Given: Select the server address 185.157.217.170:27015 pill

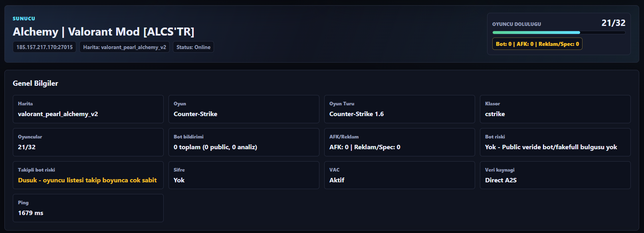Looking at the screenshot, I should coord(44,47).
